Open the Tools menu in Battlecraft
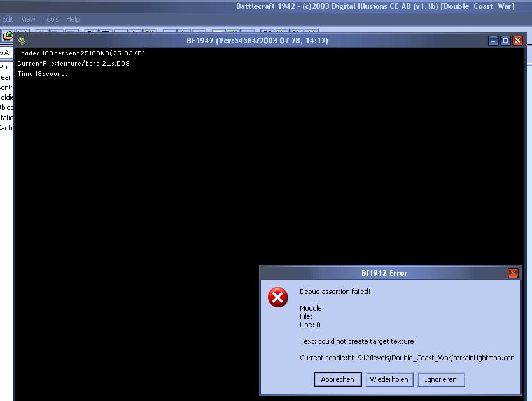The image size is (532, 401). [x=51, y=19]
